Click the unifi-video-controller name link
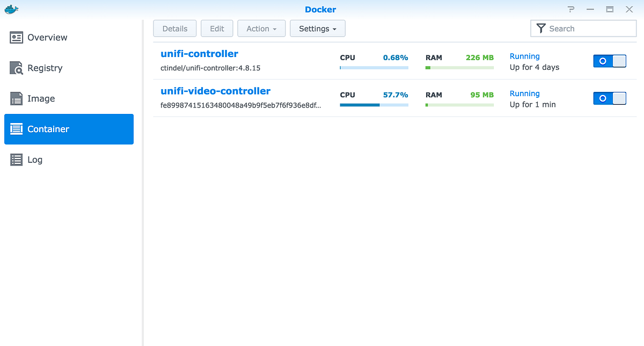This screenshot has height=346, width=644. click(x=215, y=91)
